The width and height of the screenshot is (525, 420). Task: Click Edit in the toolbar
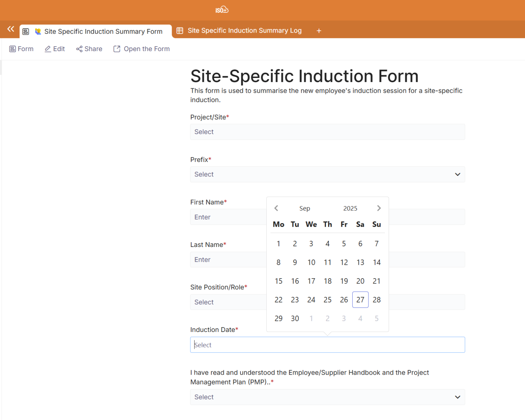55,49
